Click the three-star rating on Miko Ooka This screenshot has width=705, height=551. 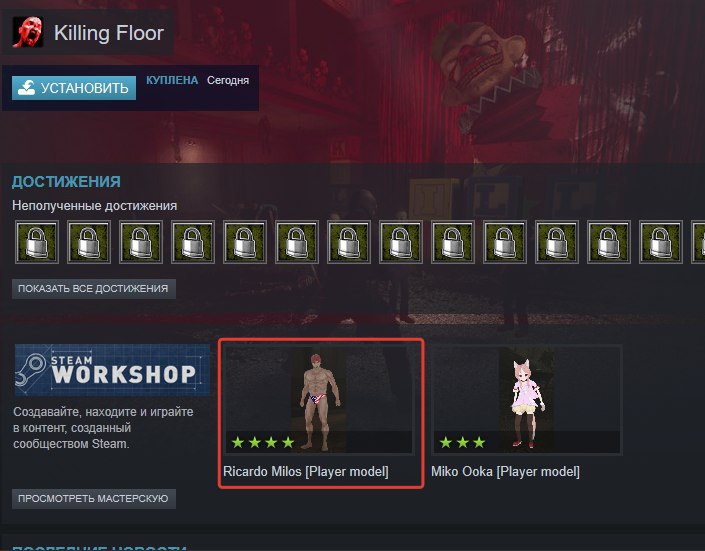pos(463,443)
